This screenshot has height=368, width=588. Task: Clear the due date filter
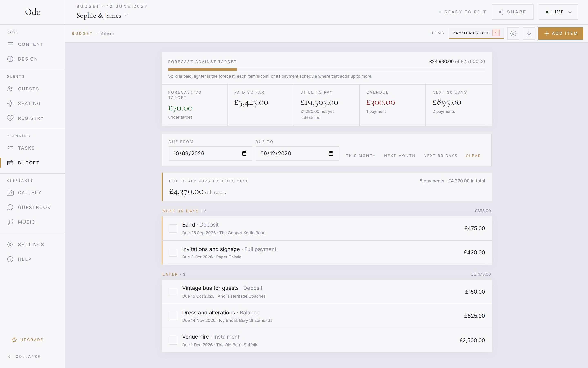(x=473, y=156)
